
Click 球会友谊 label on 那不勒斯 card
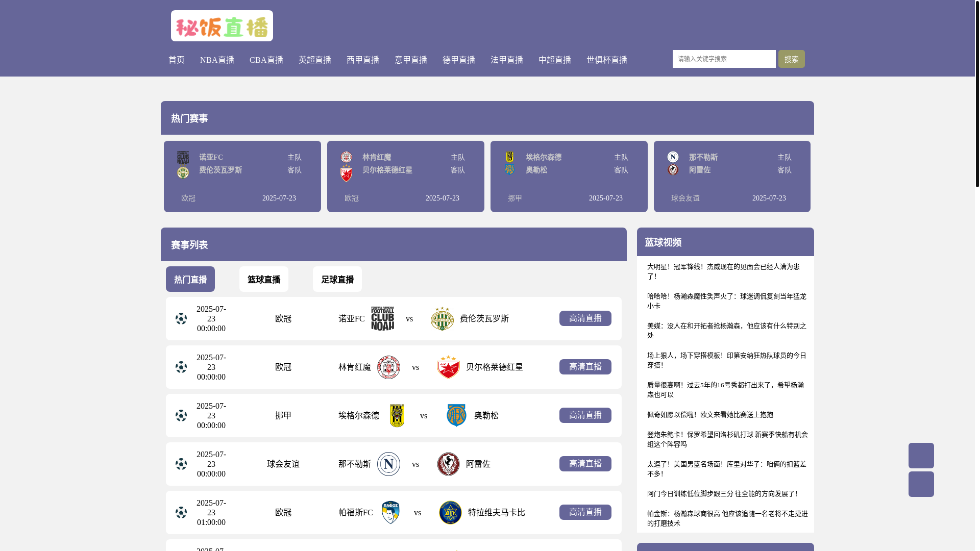point(685,198)
